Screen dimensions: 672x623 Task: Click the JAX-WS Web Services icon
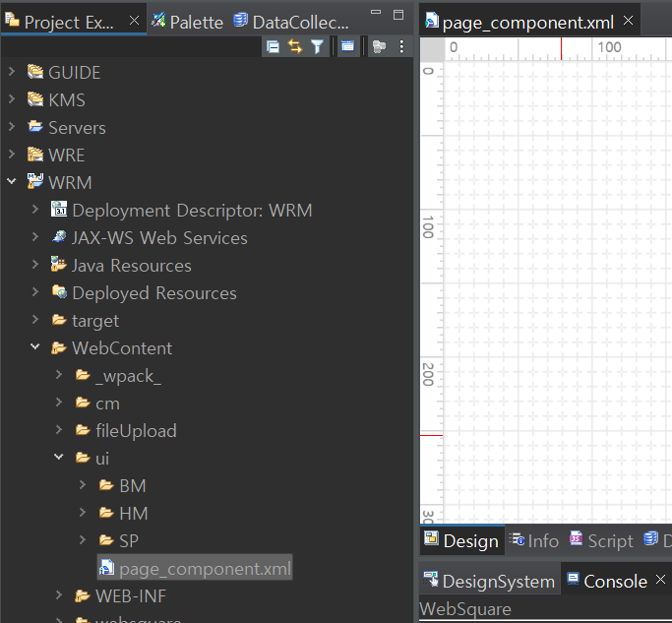click(x=59, y=236)
